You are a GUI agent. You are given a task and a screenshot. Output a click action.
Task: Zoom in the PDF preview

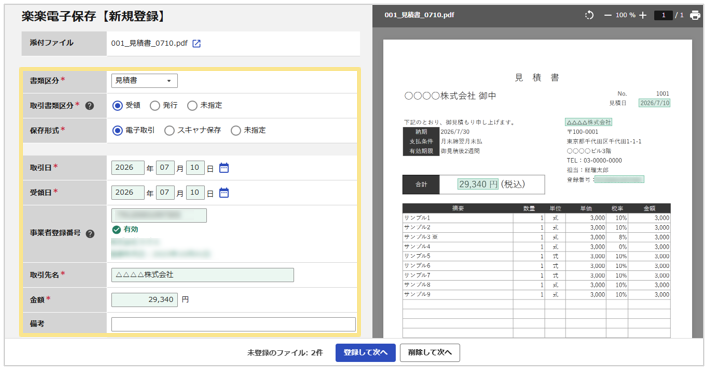coord(643,15)
